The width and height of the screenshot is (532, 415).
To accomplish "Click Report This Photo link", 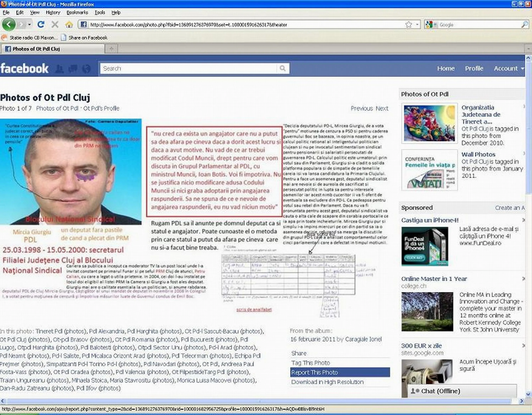I will tap(314, 372).
